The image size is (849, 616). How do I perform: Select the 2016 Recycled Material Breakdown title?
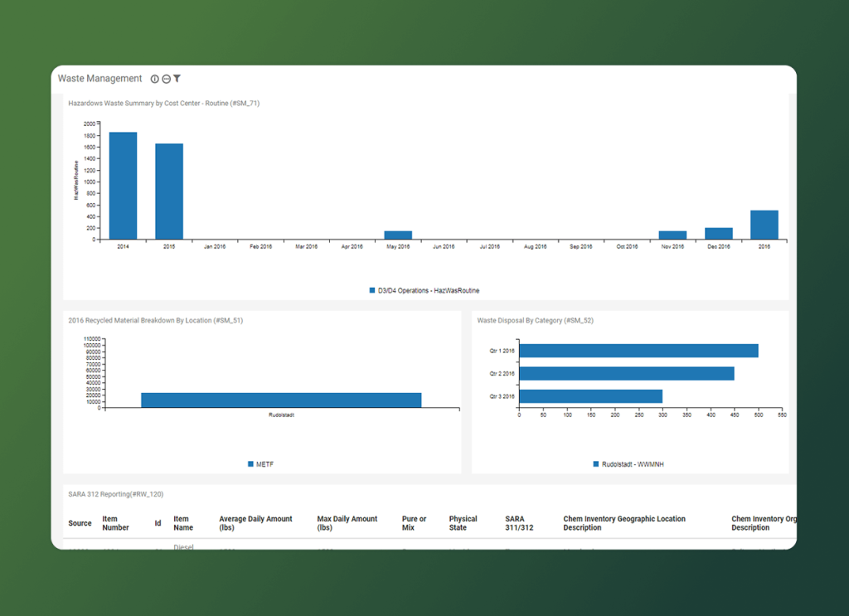pos(158,319)
